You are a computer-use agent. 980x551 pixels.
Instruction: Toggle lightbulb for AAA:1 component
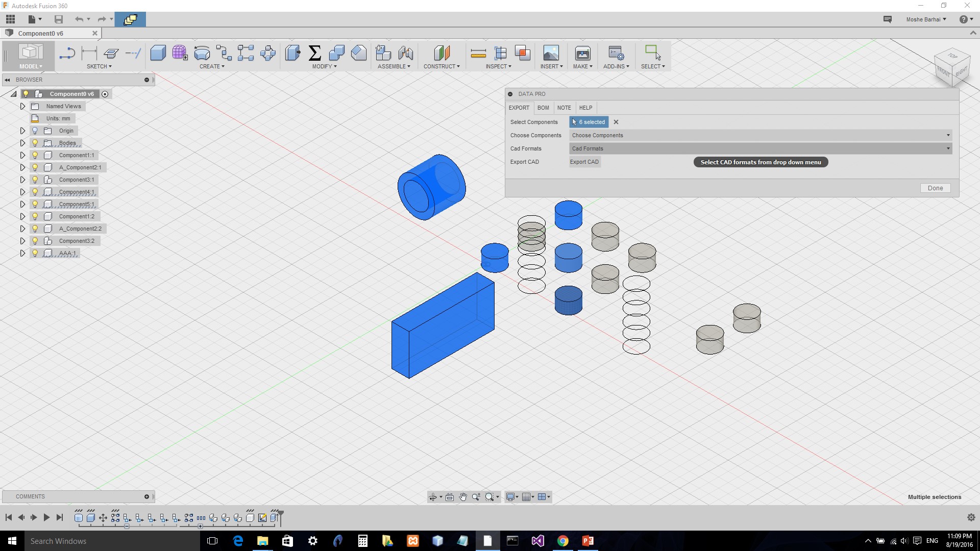click(35, 253)
